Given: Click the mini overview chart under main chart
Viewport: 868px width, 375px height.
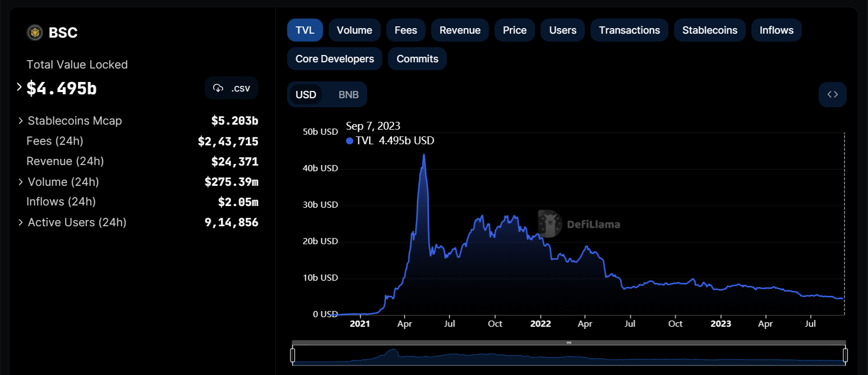Looking at the screenshot, I should (x=569, y=356).
